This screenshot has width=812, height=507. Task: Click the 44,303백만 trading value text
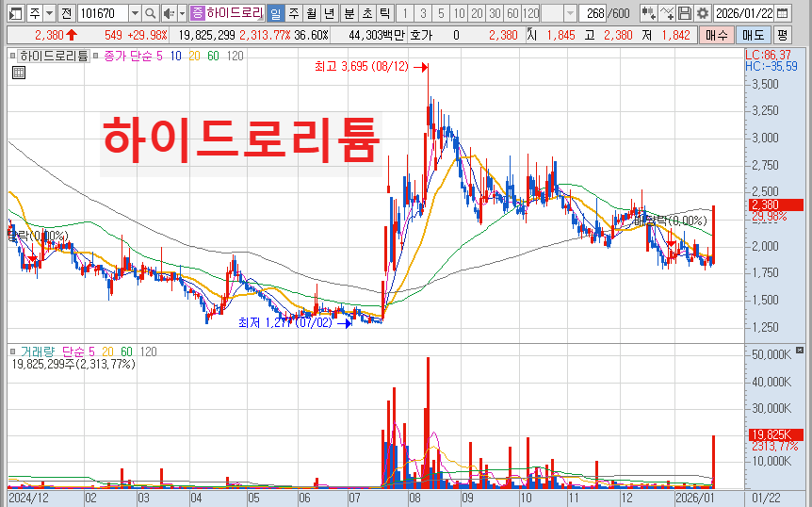(x=377, y=35)
